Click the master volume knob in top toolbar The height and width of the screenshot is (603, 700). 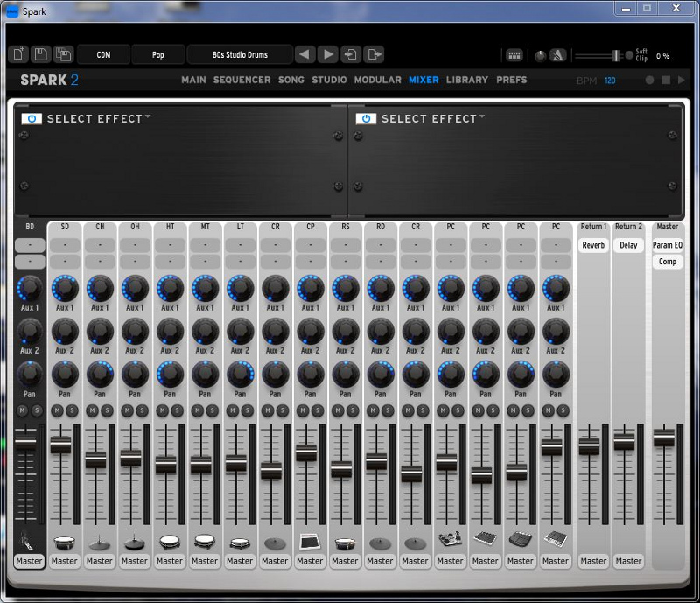coord(540,56)
